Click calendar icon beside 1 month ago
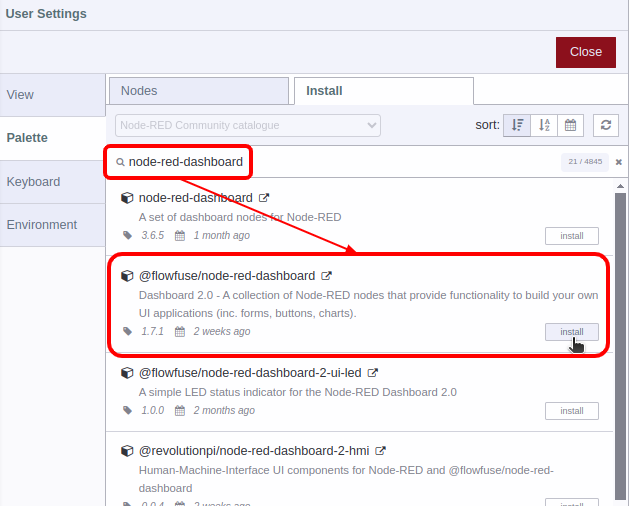The width and height of the screenshot is (629, 506). (180, 236)
